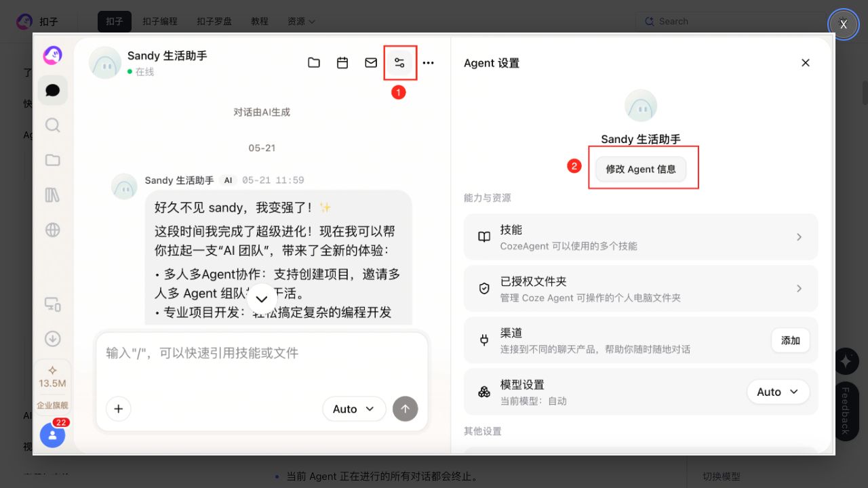
Task: Open the 模型设置 Auto dropdown
Action: coord(778,392)
